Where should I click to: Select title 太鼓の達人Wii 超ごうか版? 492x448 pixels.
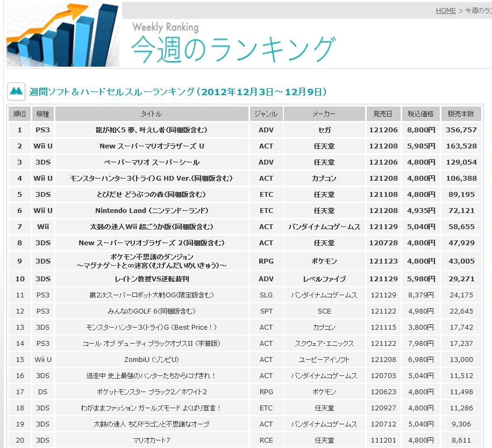point(152,226)
